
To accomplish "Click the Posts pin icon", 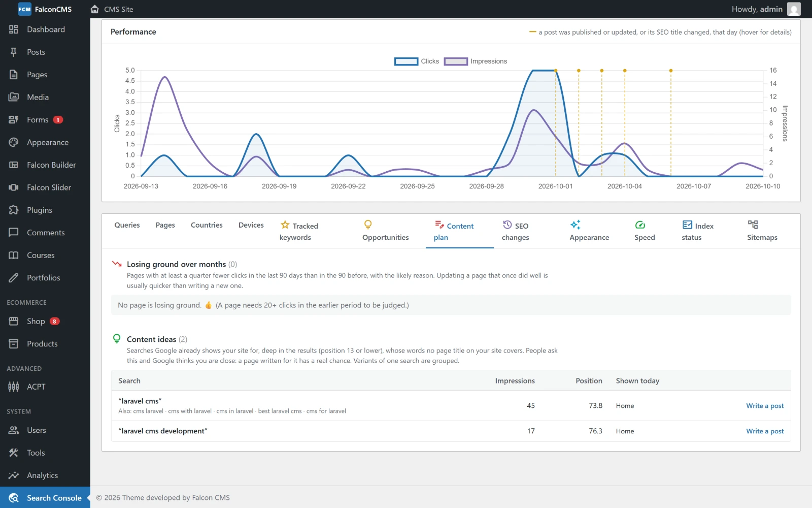I will [14, 52].
